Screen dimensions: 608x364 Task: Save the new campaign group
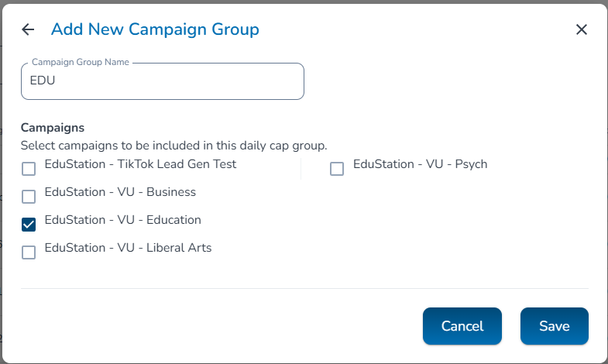point(554,326)
